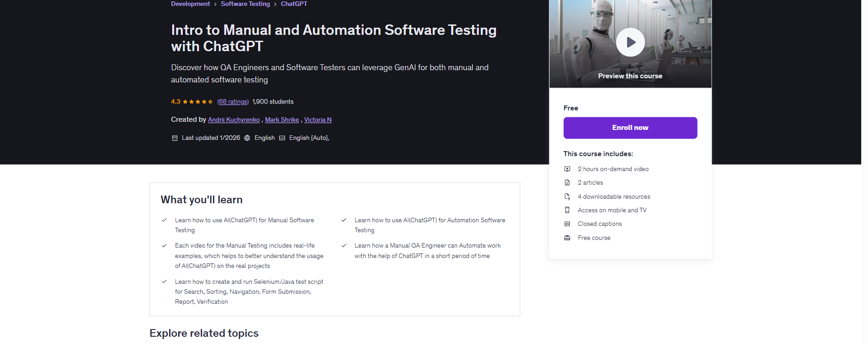The width and height of the screenshot is (868, 344).
Task: Click the Free course icon
Action: pyautogui.click(x=567, y=238)
